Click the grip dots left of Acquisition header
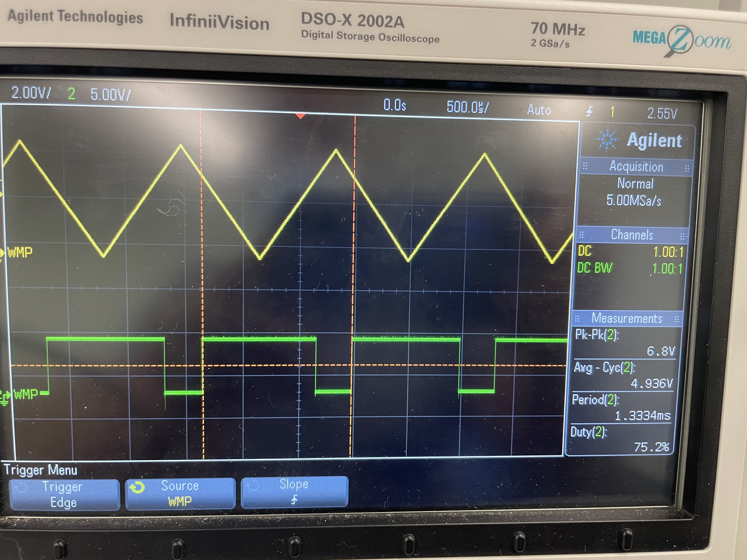The width and height of the screenshot is (747, 560). coord(585,166)
